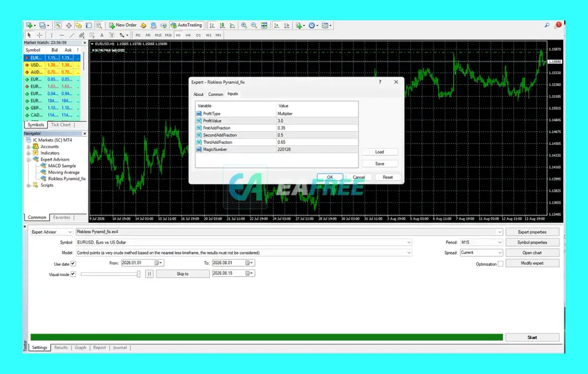Click Reset in the Expert dialog
Image resolution: width=588 pixels, height=374 pixels.
388,177
